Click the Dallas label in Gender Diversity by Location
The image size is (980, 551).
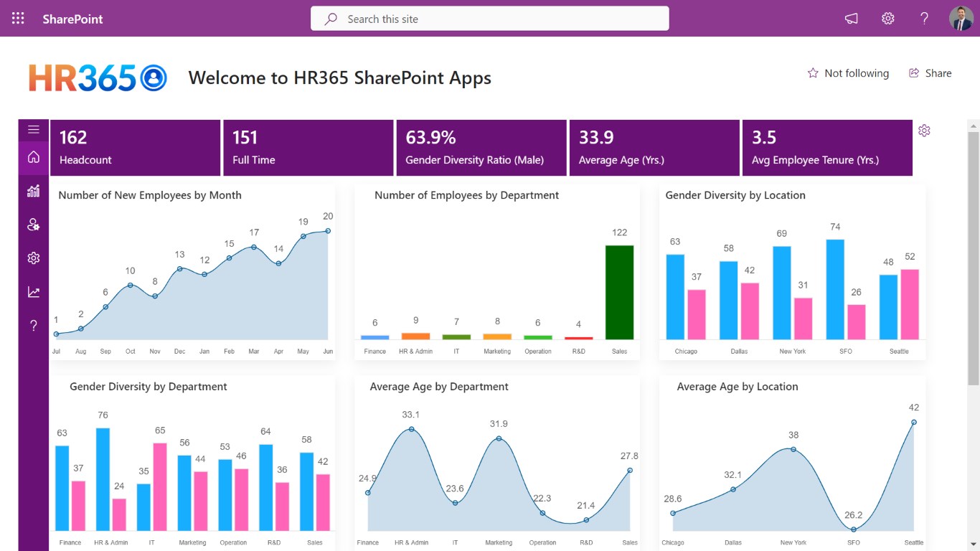click(739, 352)
